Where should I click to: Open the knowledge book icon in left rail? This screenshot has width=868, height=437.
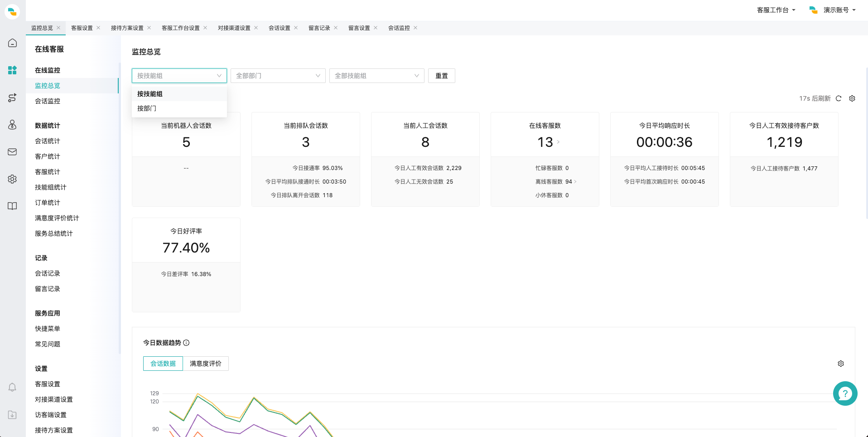(x=12, y=206)
